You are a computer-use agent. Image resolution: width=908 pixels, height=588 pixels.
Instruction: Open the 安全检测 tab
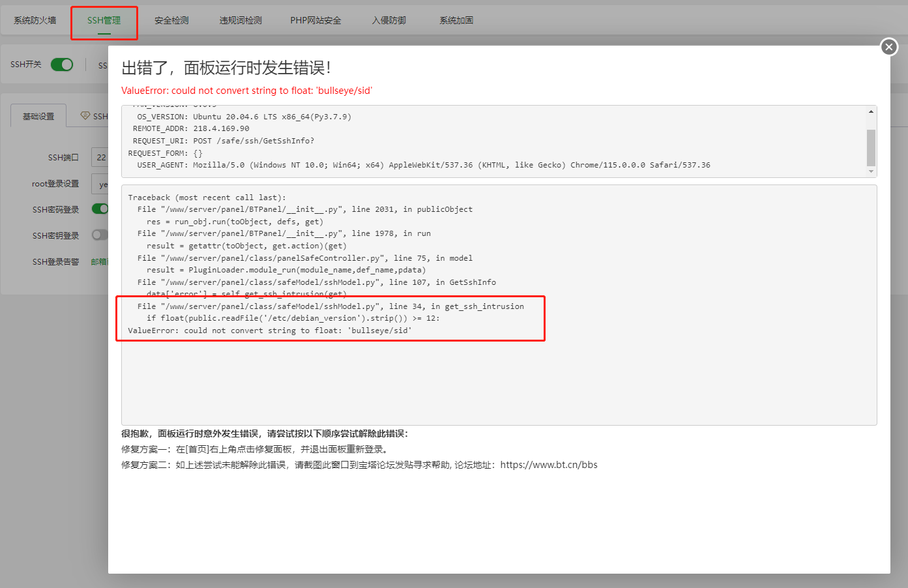pos(171,20)
